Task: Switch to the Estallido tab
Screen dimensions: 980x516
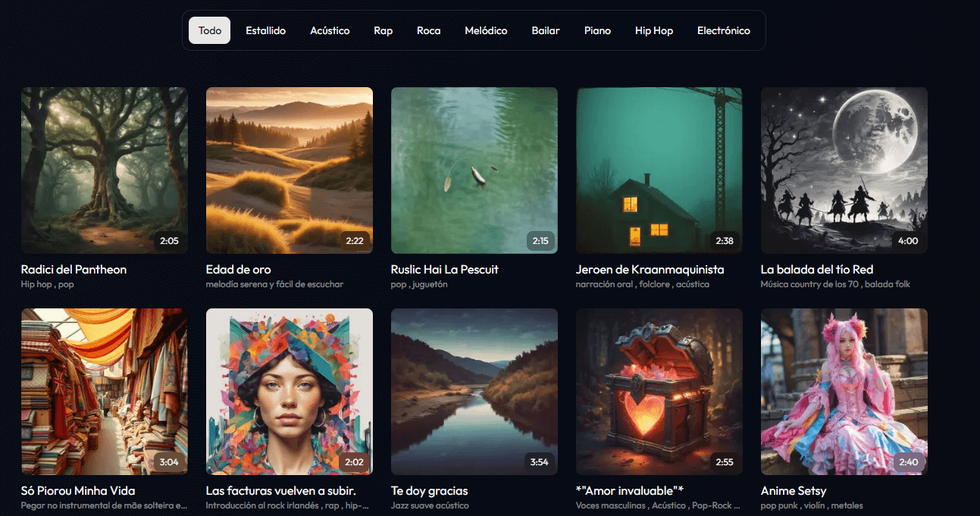Action: coord(265,31)
